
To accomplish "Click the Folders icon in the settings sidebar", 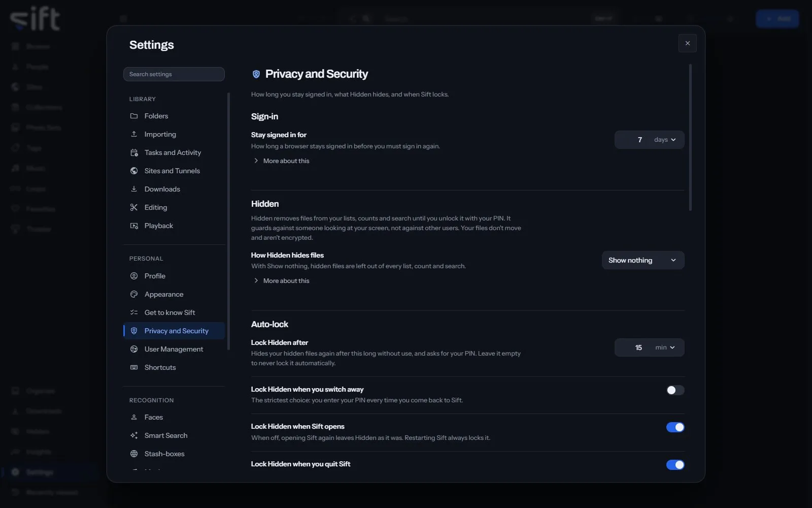I will pyautogui.click(x=134, y=116).
